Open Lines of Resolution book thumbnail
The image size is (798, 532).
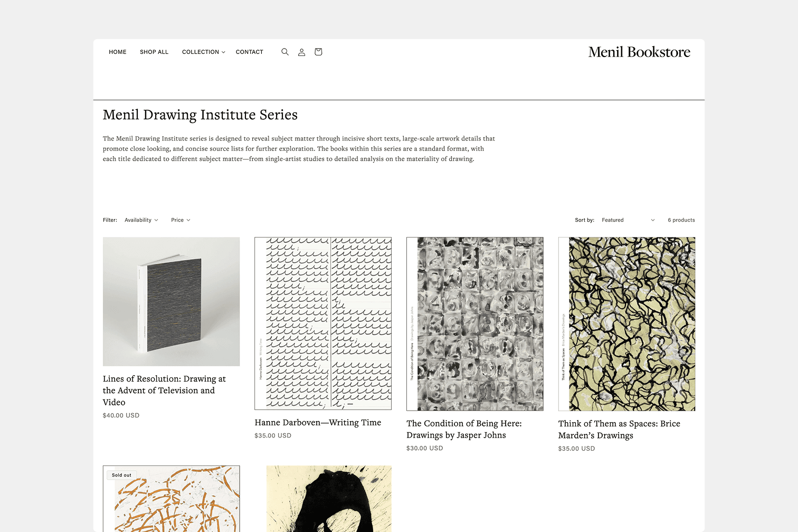point(171,301)
